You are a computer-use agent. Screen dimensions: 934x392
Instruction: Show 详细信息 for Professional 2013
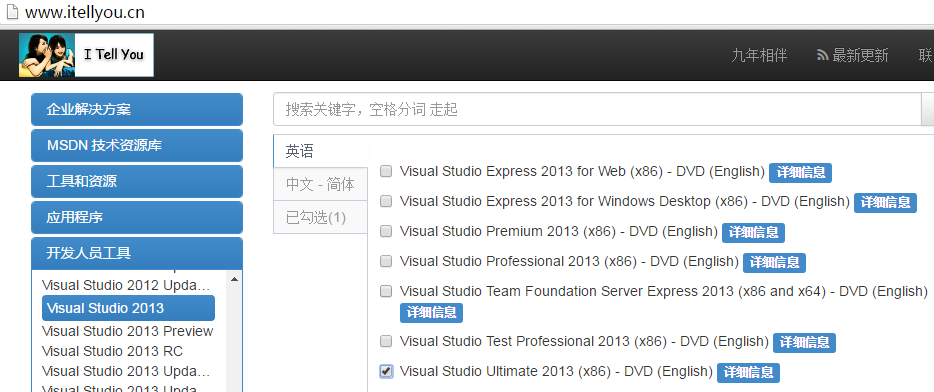coord(774,263)
